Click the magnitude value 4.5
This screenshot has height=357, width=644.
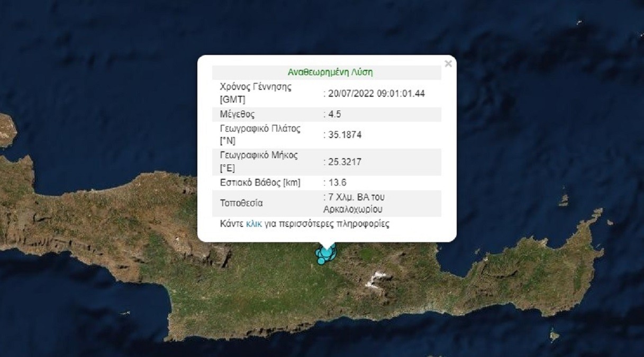332,114
